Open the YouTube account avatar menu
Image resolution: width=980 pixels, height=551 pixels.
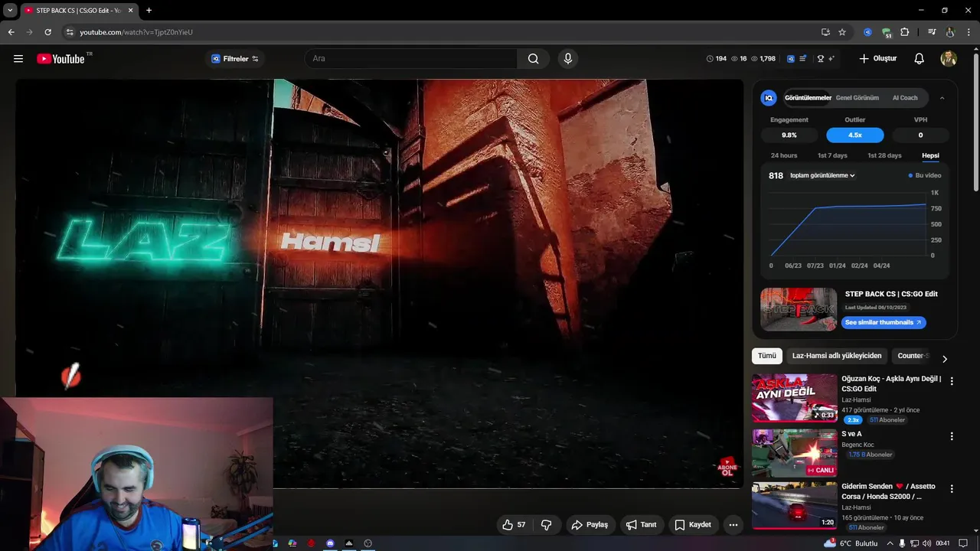point(949,59)
